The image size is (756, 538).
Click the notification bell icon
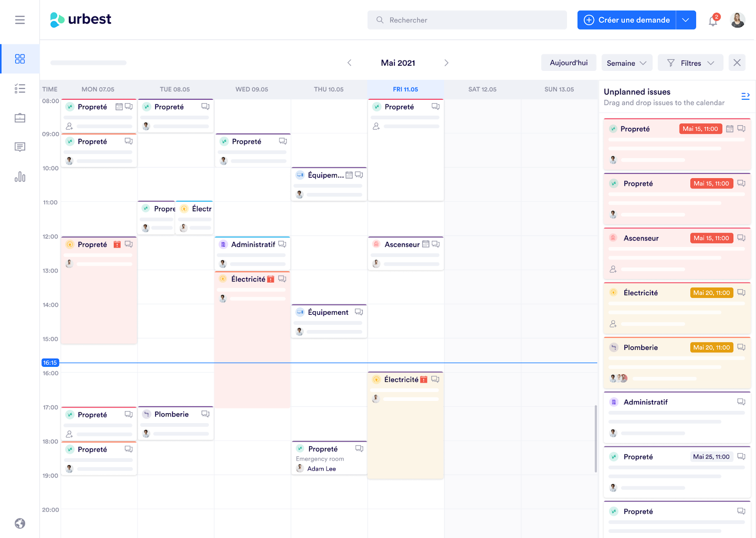tap(713, 21)
